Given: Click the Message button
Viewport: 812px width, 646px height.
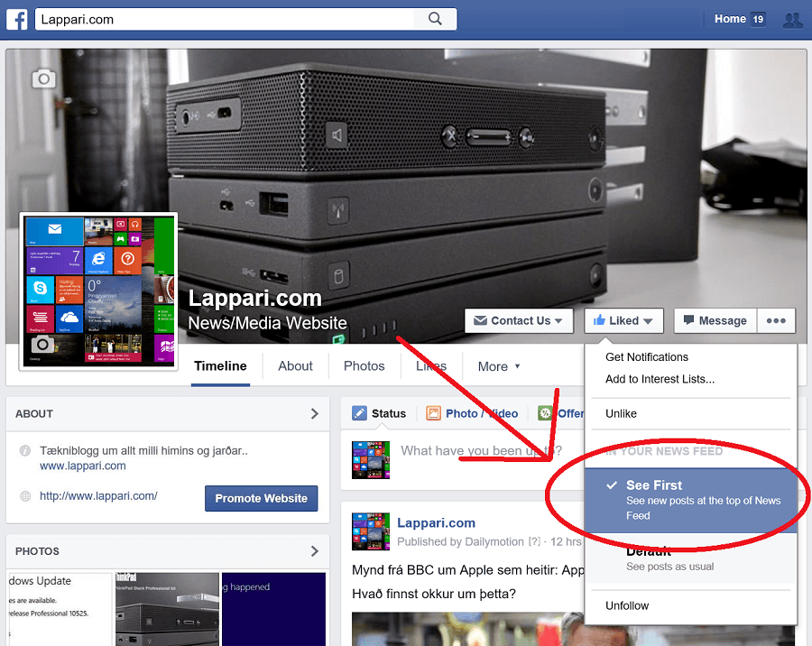Looking at the screenshot, I should [x=715, y=320].
